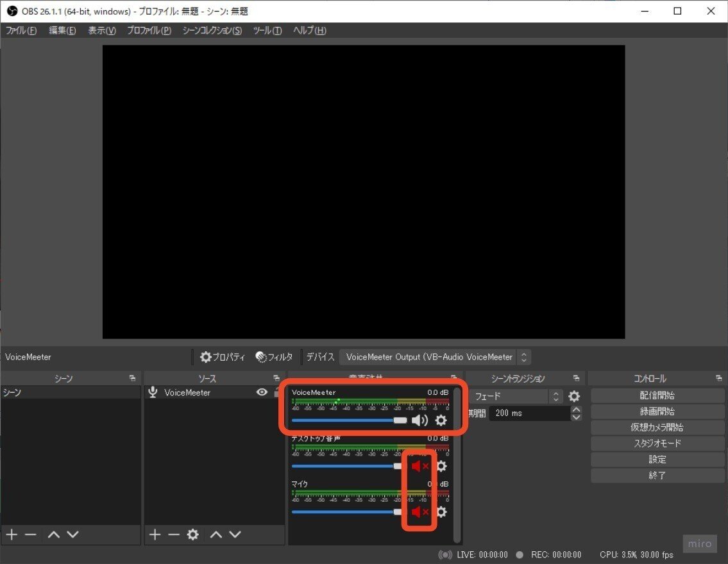728x564 pixels.
Task: Click the audio mixer vertical scrollbar
Action: pos(457,464)
